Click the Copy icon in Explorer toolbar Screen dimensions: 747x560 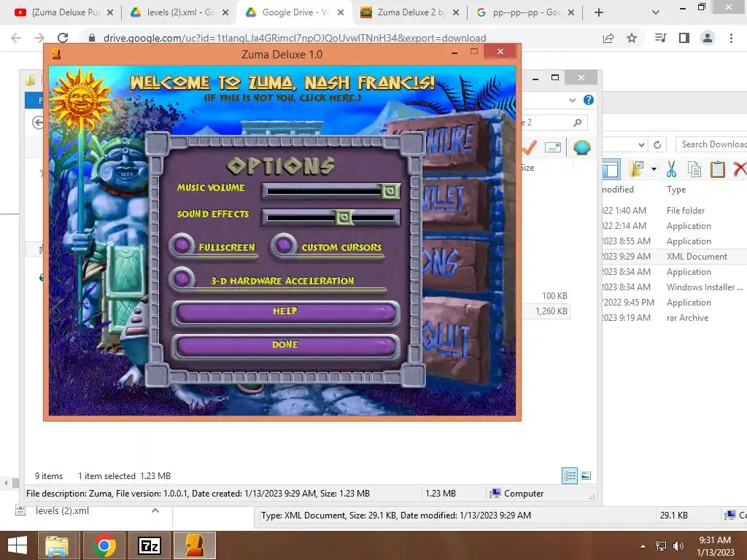(694, 169)
